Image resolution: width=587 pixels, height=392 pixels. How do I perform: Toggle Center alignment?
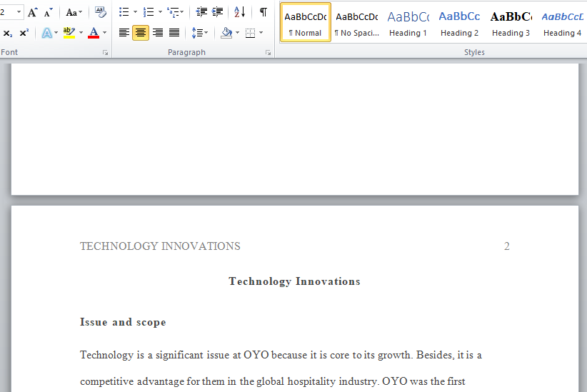(141, 33)
